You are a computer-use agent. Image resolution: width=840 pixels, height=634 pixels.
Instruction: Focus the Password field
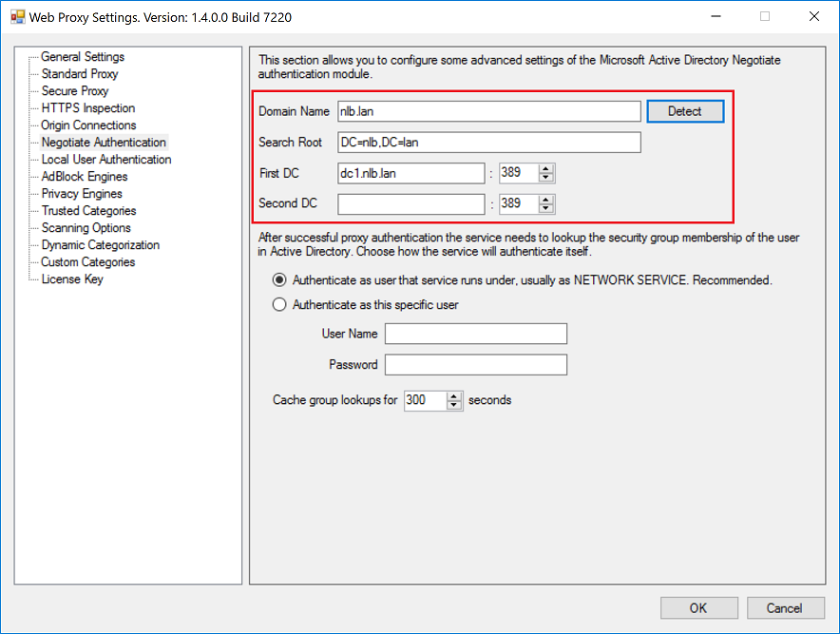476,365
